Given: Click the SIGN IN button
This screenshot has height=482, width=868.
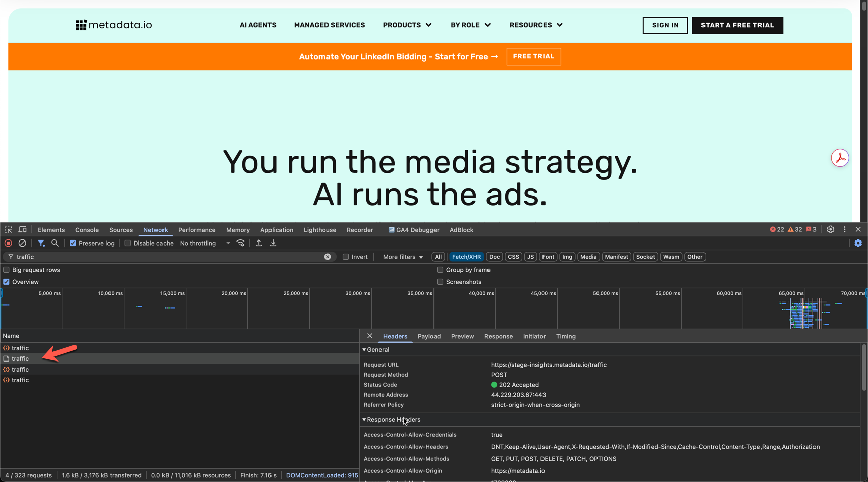Looking at the screenshot, I should coord(665,25).
